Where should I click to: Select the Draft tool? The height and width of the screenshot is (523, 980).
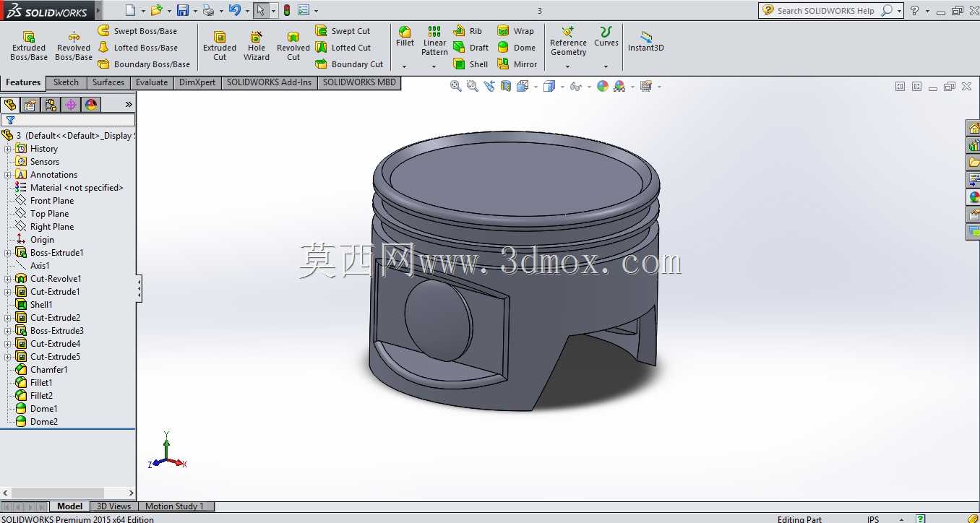click(470, 48)
